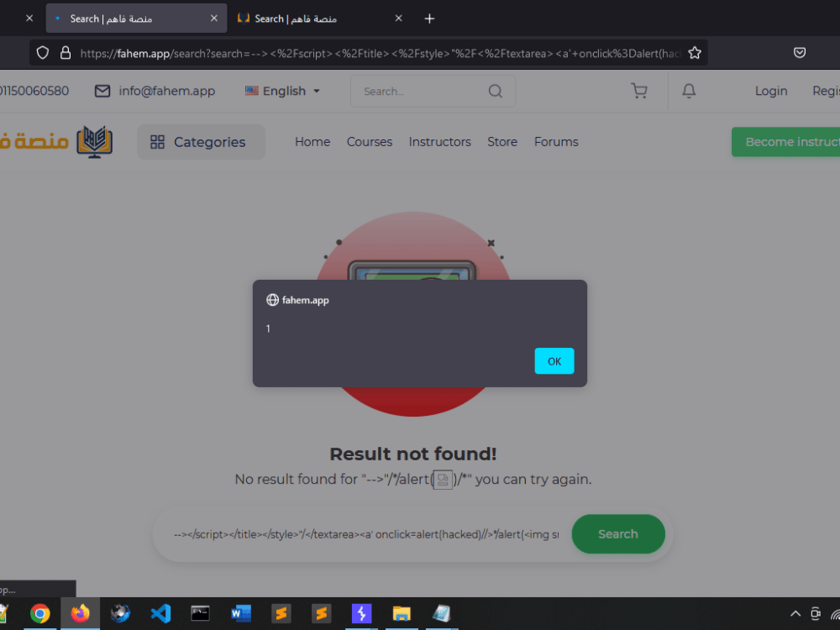Image resolution: width=840 pixels, height=630 pixels.
Task: Click the Login link
Action: point(771,91)
